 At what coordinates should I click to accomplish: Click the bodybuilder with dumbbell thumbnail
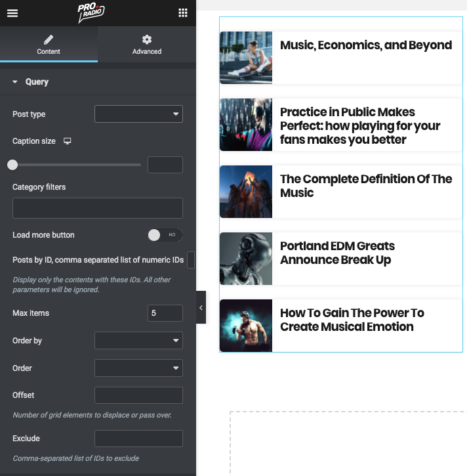246,326
